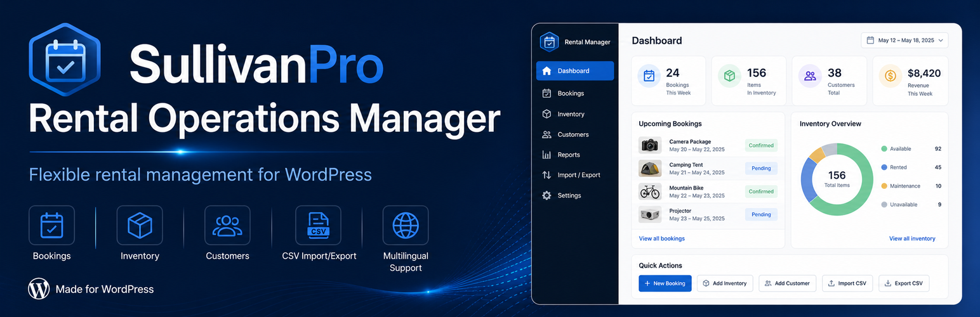Viewport: 980px width, 317px height.
Task: Click Pending badge for Camping Tent
Action: point(761,168)
